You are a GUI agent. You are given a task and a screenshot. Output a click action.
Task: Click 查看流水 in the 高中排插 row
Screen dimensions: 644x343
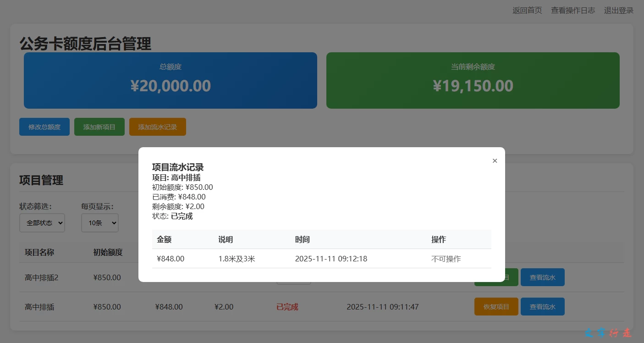(x=542, y=307)
